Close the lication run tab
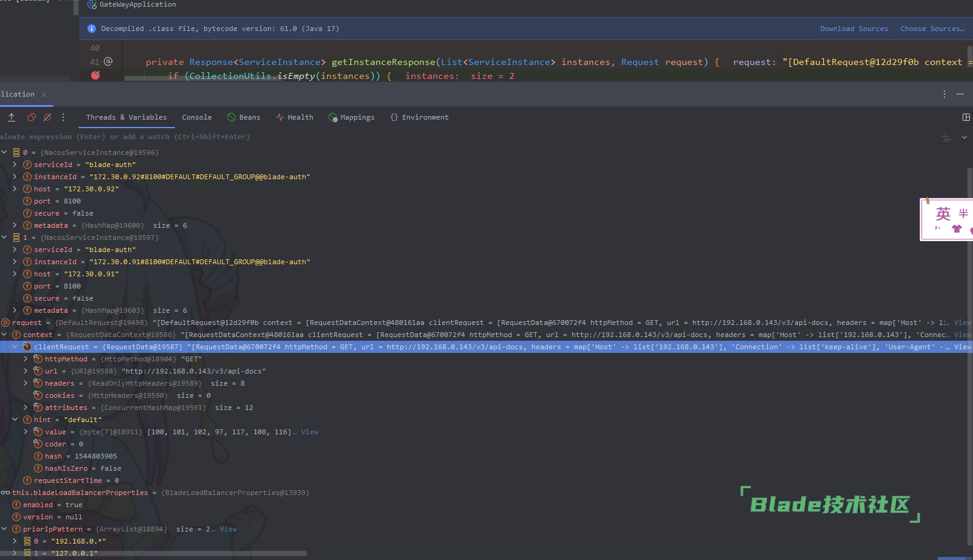 [44, 95]
